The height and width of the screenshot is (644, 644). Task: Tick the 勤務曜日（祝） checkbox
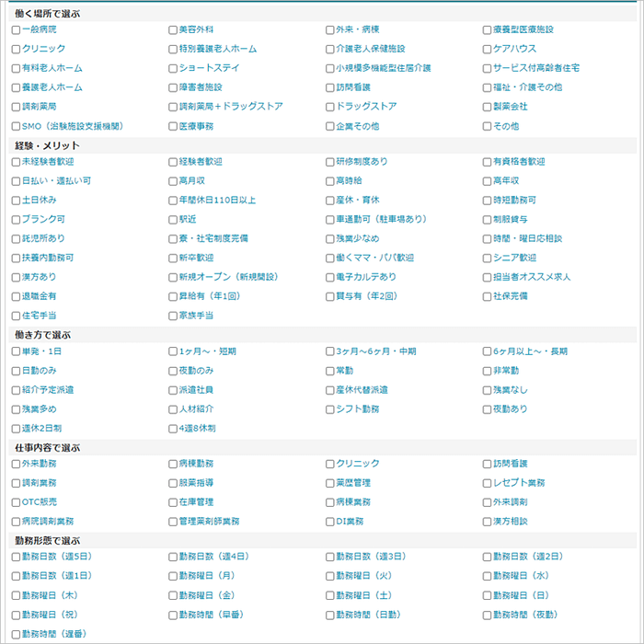(x=16, y=615)
